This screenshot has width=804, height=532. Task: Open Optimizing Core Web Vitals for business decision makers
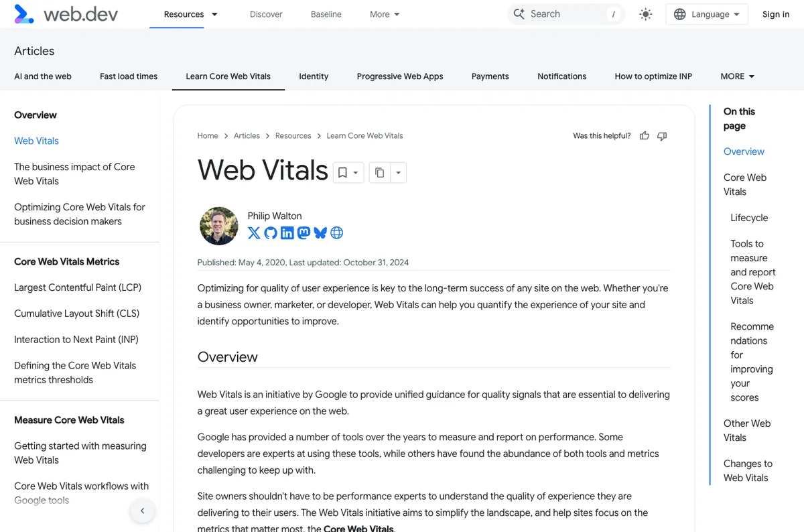click(80, 214)
